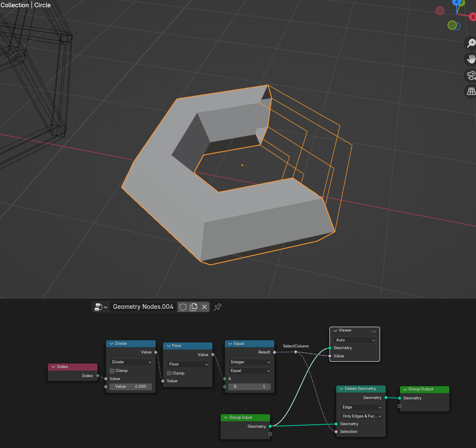
Task: Click the red X axis gizmo ball
Action: [x=473, y=17]
